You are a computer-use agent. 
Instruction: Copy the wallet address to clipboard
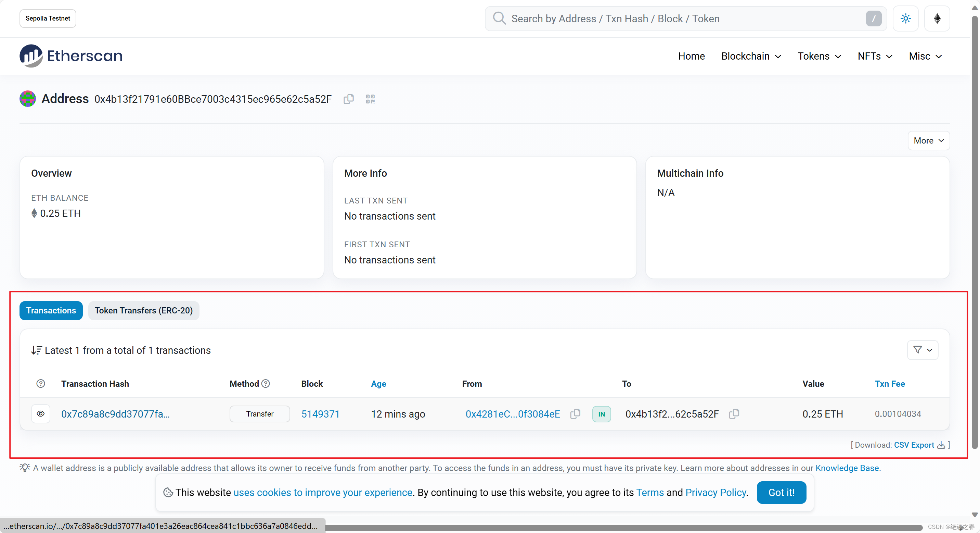pos(348,99)
